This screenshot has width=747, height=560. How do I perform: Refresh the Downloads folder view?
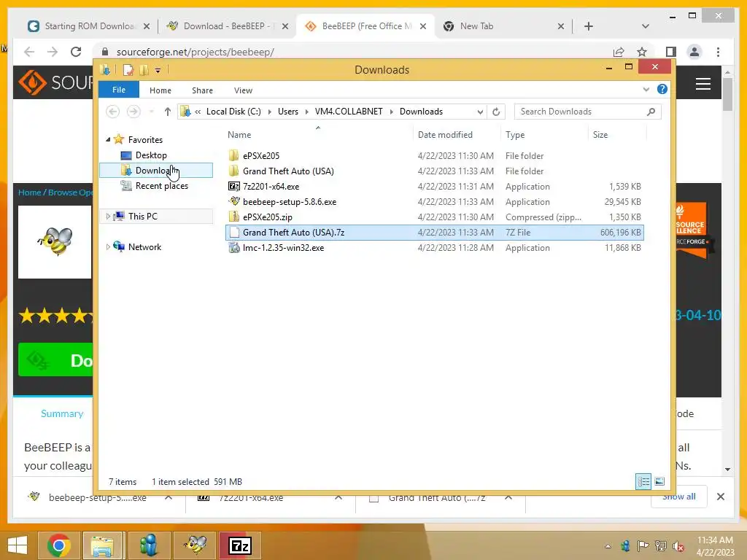coord(496,112)
